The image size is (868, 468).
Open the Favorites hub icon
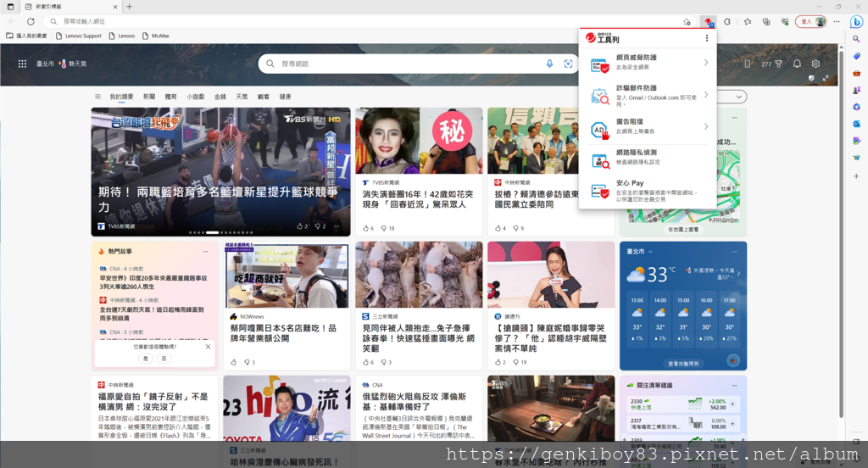point(748,21)
